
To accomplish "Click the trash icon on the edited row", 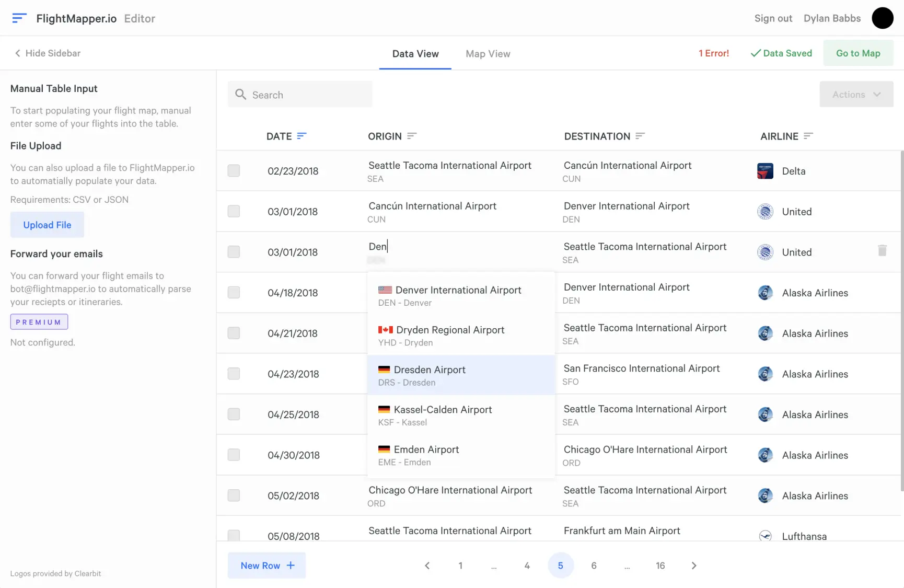I will 882,251.
